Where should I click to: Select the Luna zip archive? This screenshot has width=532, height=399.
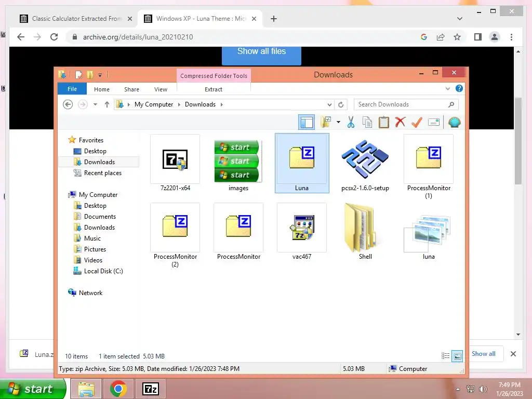(x=302, y=163)
